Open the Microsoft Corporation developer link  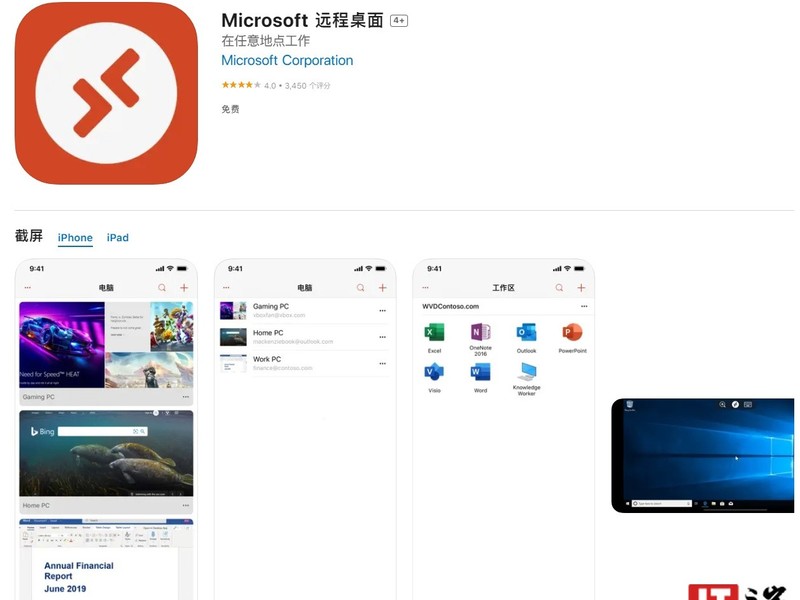287,60
